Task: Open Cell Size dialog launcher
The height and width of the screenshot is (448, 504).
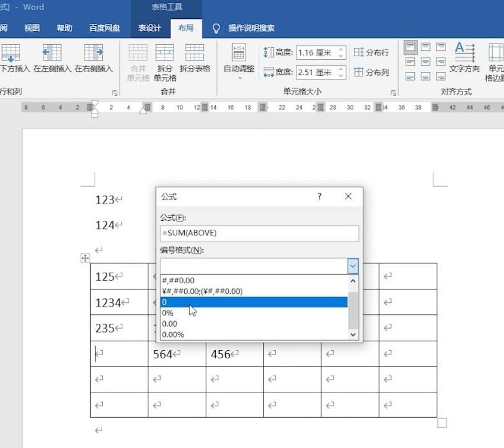Action: pyautogui.click(x=393, y=93)
